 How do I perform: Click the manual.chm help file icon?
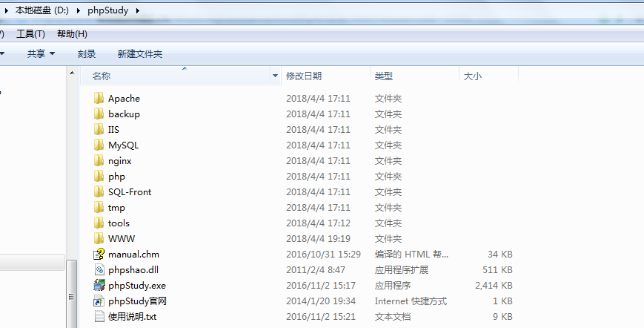point(99,255)
